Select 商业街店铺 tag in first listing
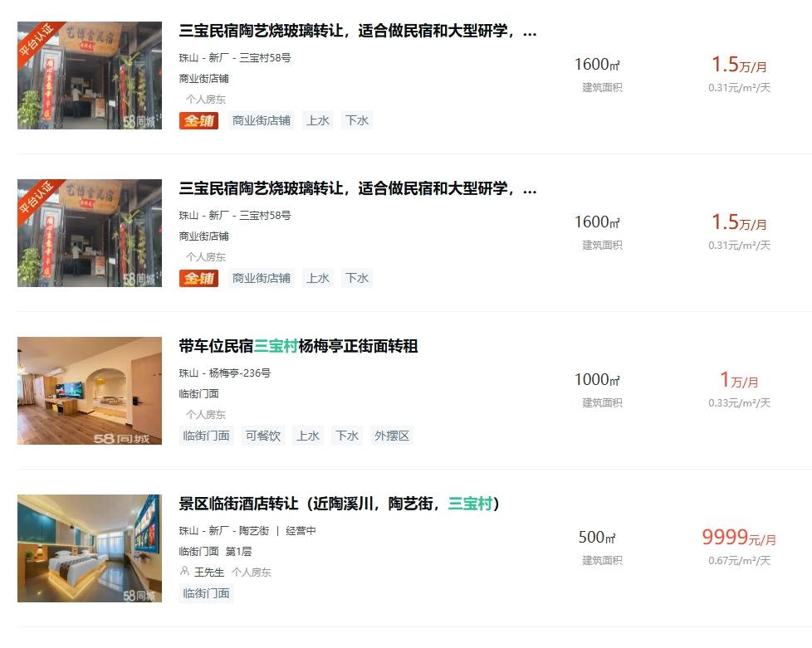 [x=262, y=120]
